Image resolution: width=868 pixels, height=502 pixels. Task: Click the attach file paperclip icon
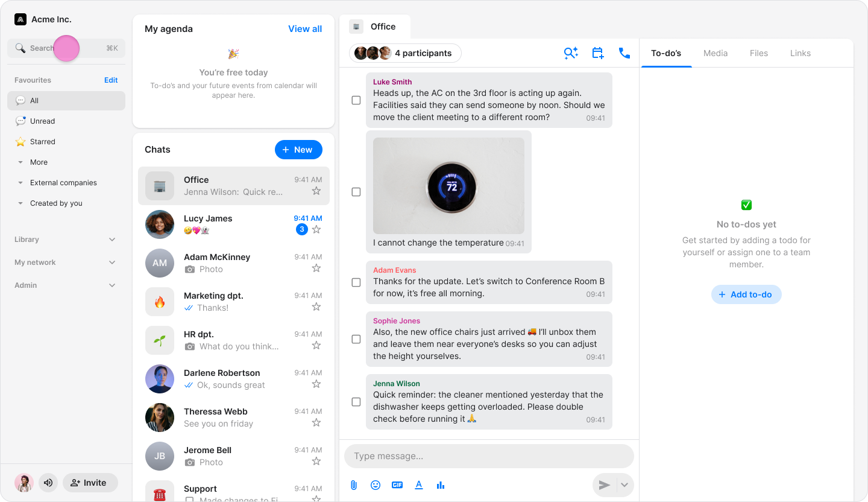[x=354, y=485]
